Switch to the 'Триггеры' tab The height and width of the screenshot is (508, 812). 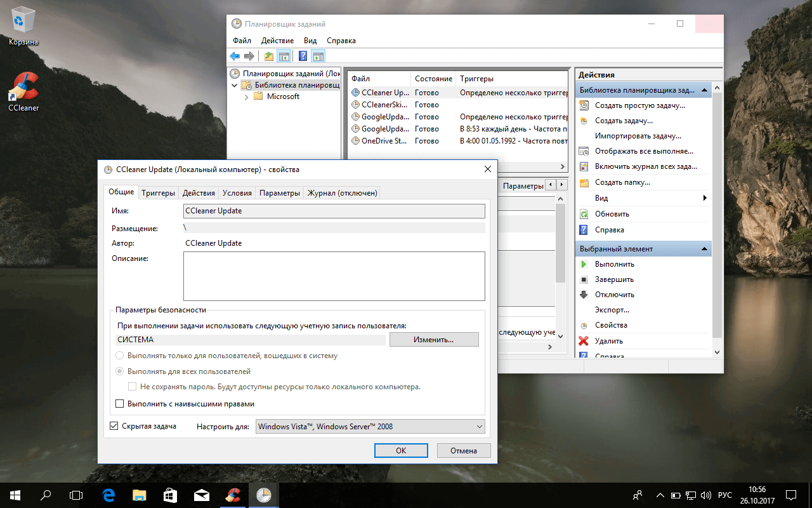tap(157, 192)
